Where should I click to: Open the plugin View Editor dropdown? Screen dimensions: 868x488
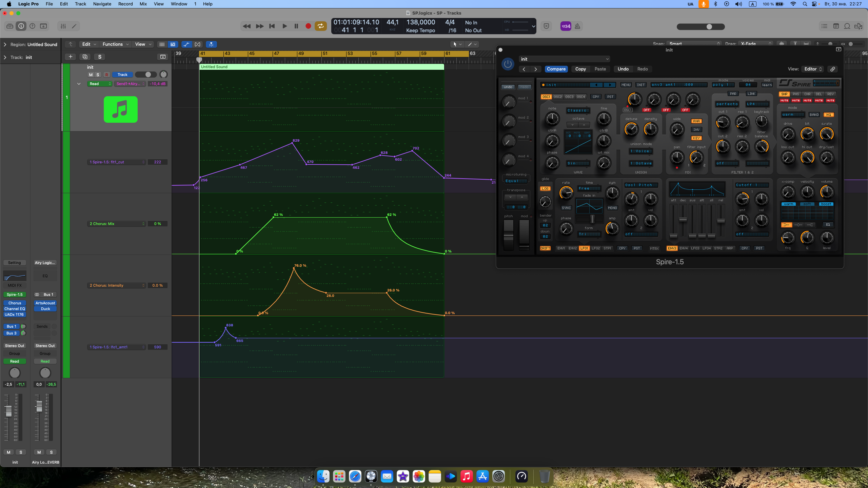(813, 69)
